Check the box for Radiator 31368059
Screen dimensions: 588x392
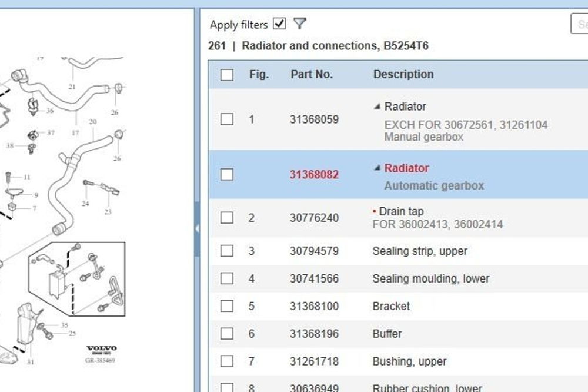(227, 119)
